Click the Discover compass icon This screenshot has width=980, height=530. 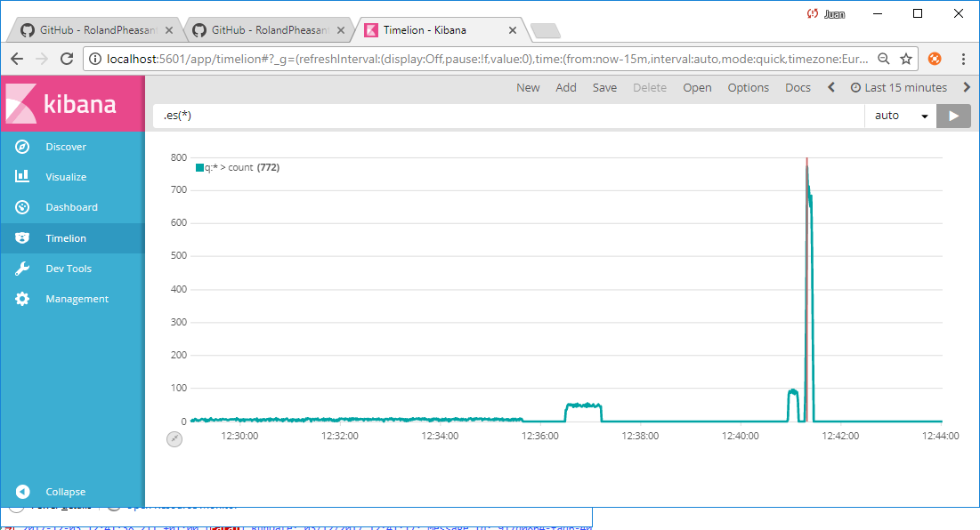[22, 147]
